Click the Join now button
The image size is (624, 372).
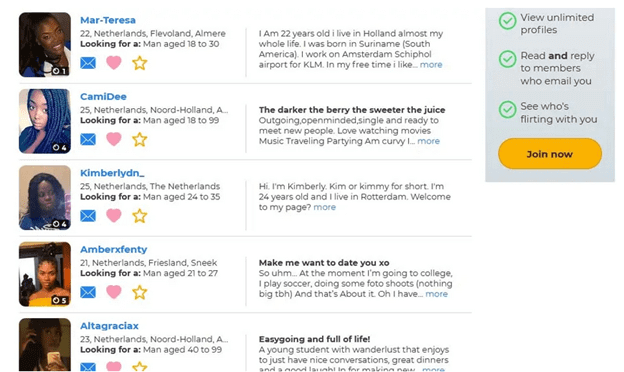pos(550,154)
